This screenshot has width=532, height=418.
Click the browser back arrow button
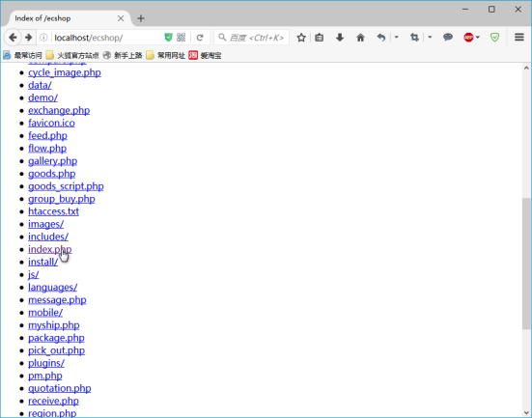point(13,38)
